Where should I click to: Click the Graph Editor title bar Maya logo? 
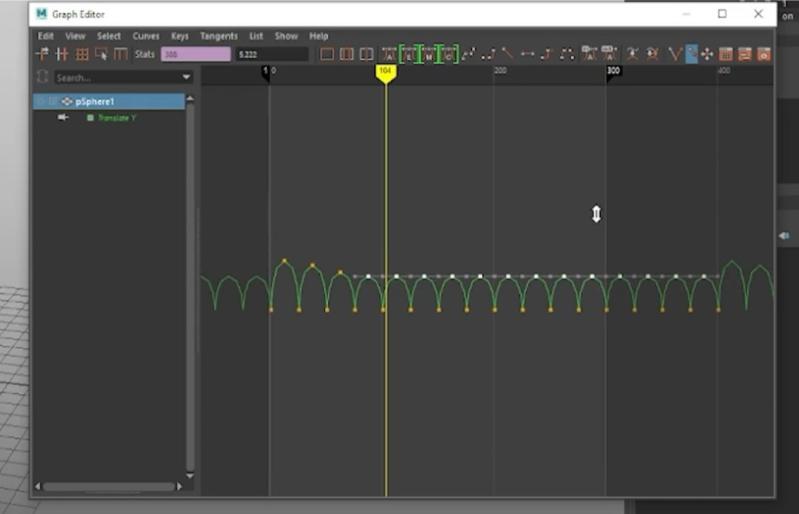click(x=42, y=14)
